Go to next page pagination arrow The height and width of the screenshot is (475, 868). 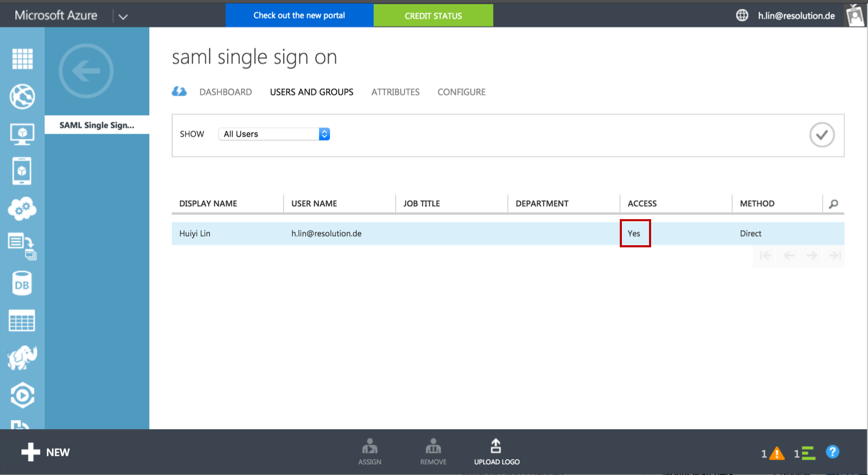click(812, 256)
